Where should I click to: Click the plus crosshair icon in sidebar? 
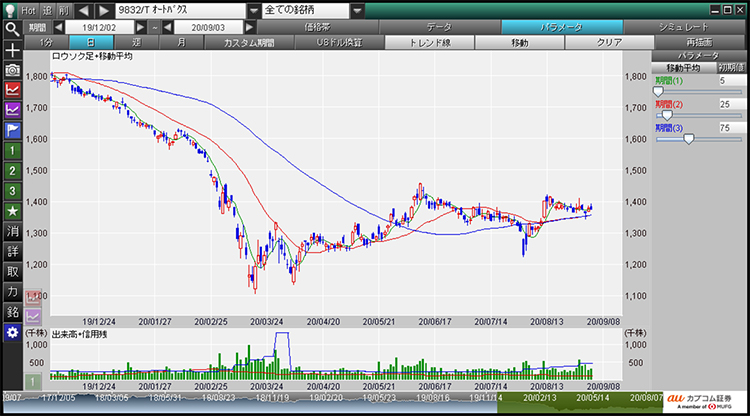point(12,50)
